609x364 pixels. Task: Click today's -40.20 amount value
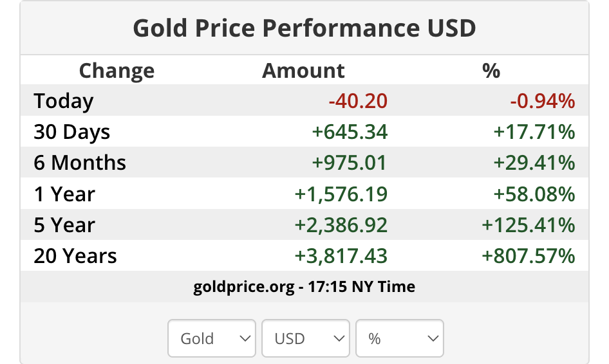pyautogui.click(x=358, y=101)
